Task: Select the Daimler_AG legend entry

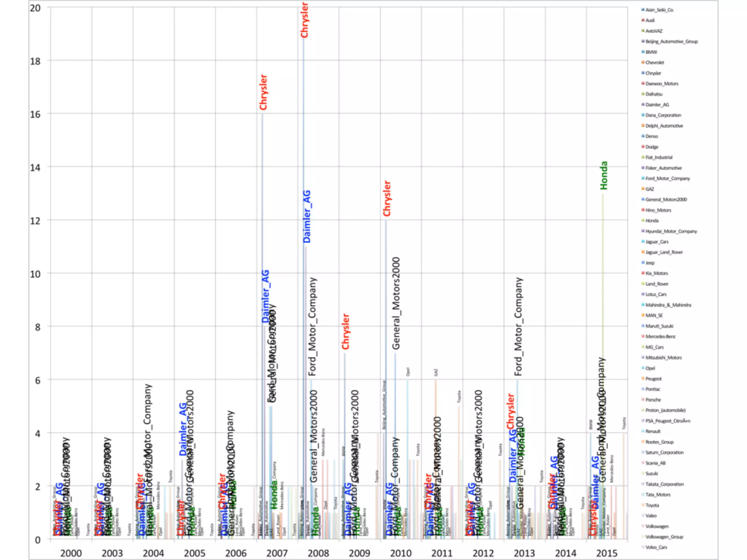Action: tap(657, 105)
